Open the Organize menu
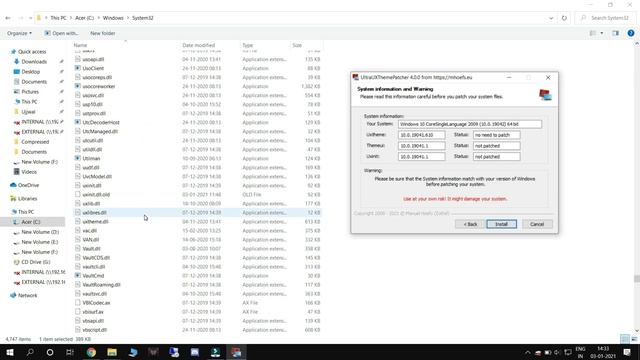The width and height of the screenshot is (640, 360). point(19,33)
